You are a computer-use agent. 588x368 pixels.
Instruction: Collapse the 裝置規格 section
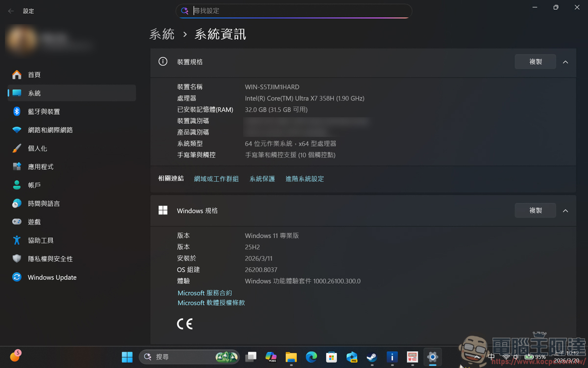tap(565, 62)
